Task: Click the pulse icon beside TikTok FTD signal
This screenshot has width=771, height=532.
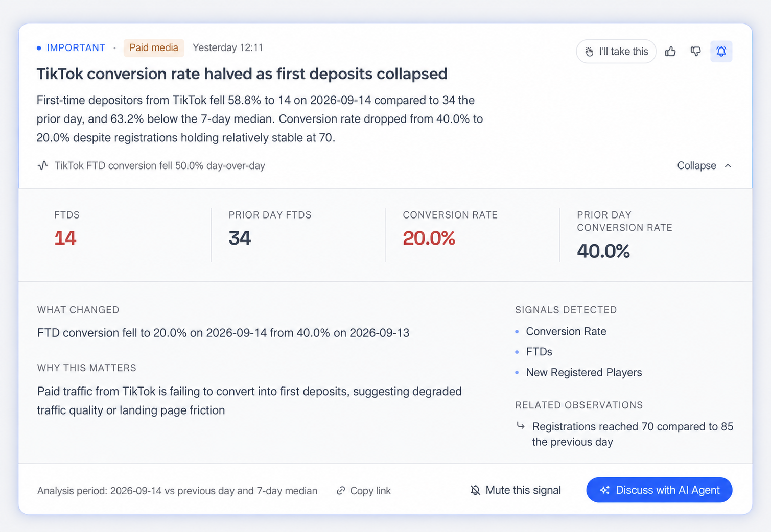Action: pyautogui.click(x=43, y=165)
